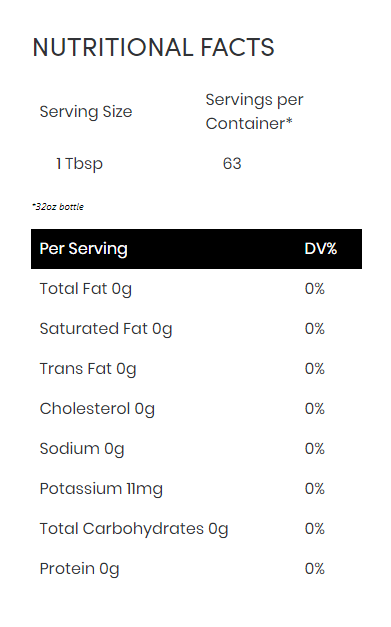Image resolution: width=391 pixels, height=627 pixels.
Task: Click the Cholesterol 0g entry
Action: pos(97,409)
